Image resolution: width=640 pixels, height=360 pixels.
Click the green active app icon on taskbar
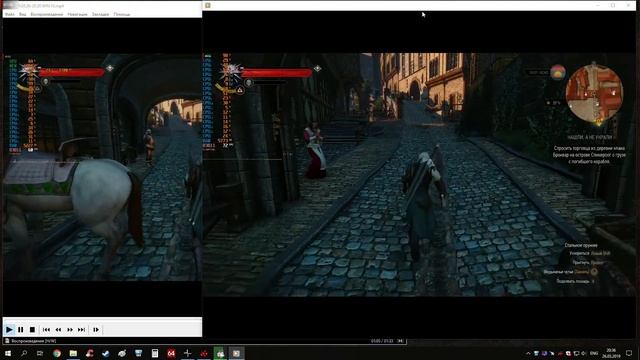click(x=220, y=353)
